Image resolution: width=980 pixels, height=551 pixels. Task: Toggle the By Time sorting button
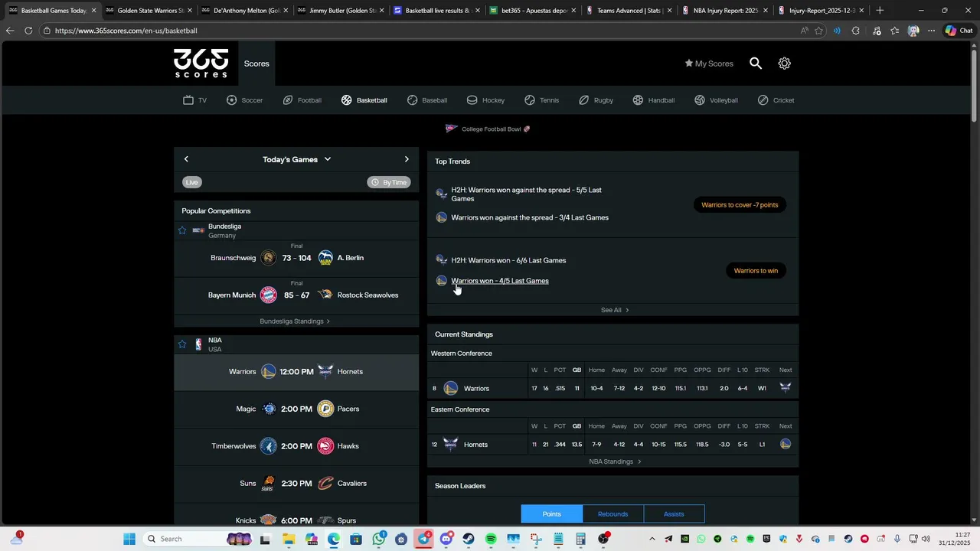coord(389,182)
